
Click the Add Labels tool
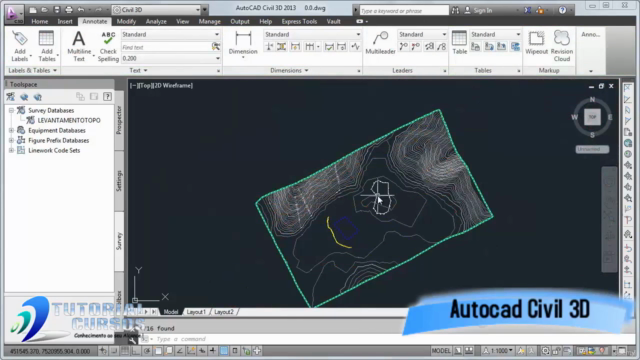[x=20, y=46]
